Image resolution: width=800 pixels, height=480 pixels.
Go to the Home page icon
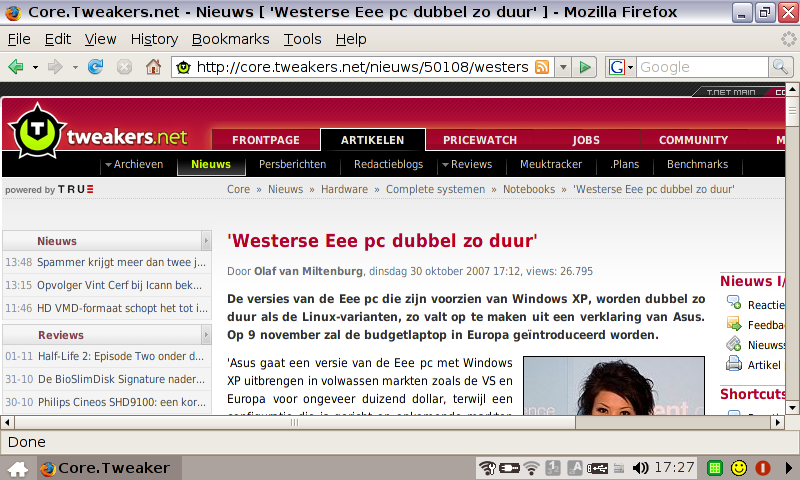[153, 67]
